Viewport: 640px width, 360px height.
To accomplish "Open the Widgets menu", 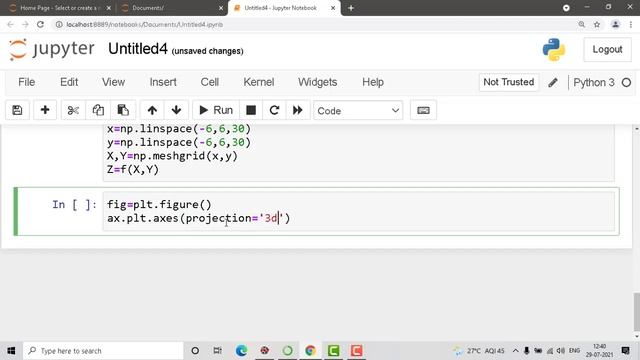I will coord(318,82).
